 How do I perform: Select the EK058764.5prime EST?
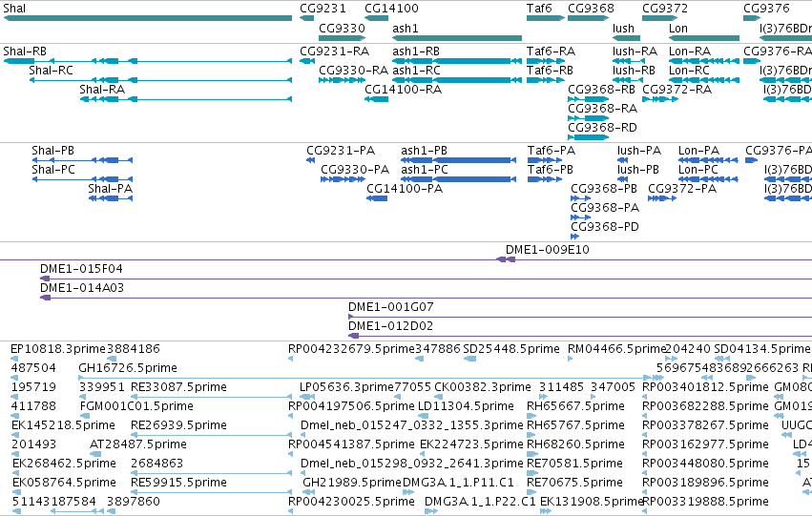click(15, 492)
